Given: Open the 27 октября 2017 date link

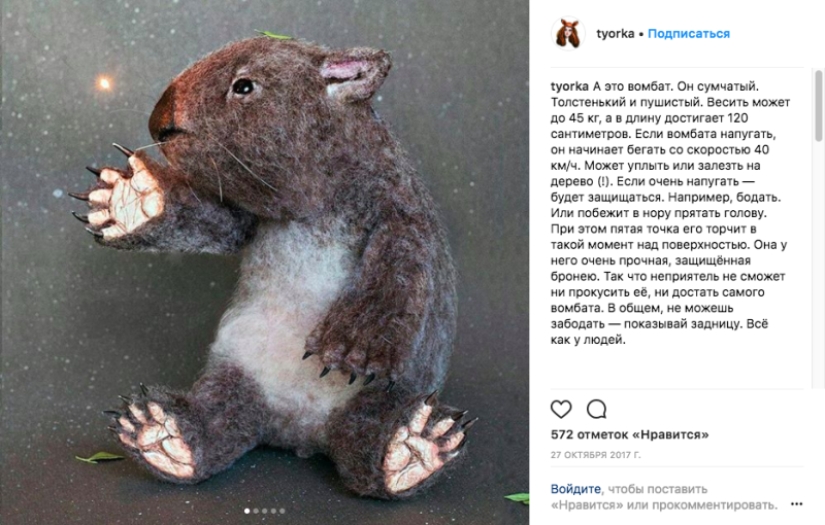Looking at the screenshot, I should [596, 455].
